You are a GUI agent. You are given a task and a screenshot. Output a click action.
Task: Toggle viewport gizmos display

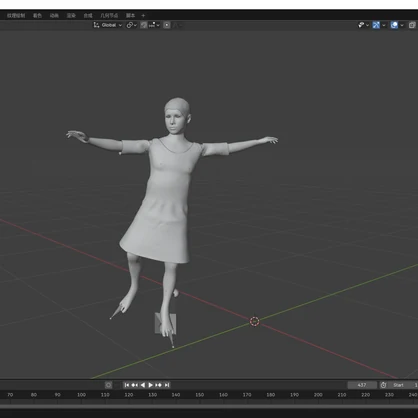376,25
